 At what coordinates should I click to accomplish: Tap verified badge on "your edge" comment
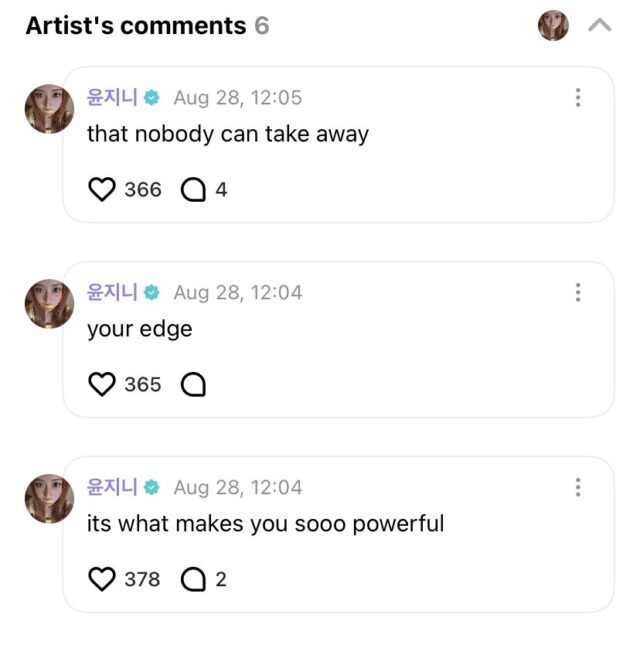click(152, 292)
